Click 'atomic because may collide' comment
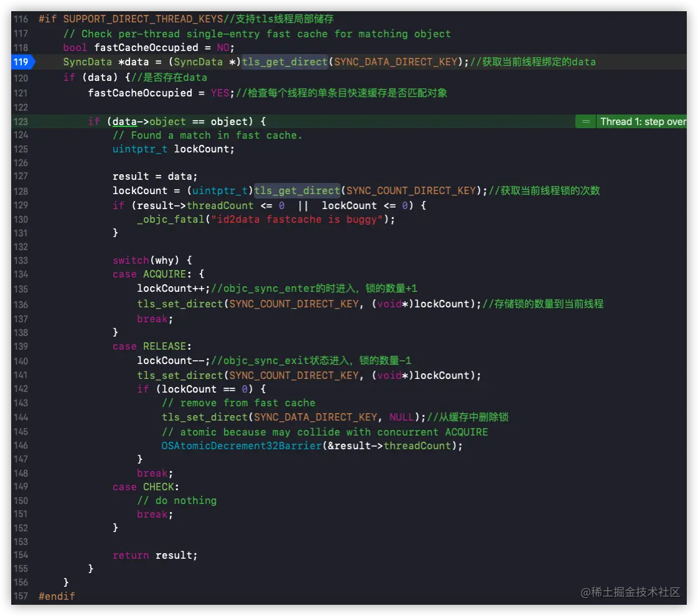This screenshot has width=698, height=616. [x=325, y=432]
